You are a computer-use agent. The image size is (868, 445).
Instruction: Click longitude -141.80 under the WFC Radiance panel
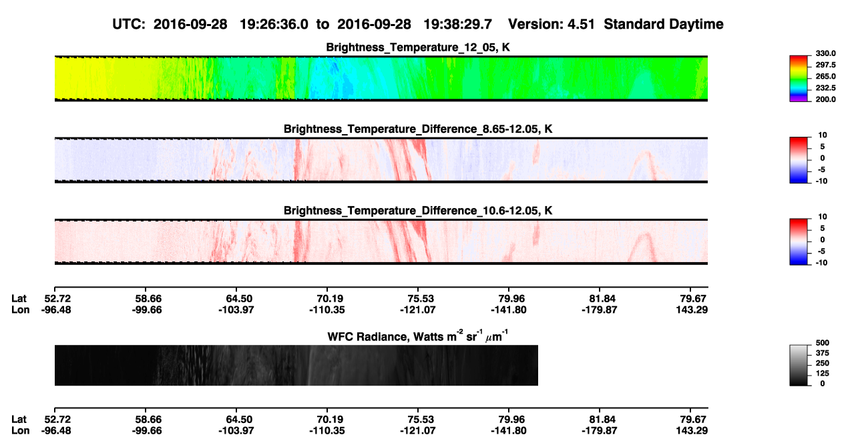(509, 430)
